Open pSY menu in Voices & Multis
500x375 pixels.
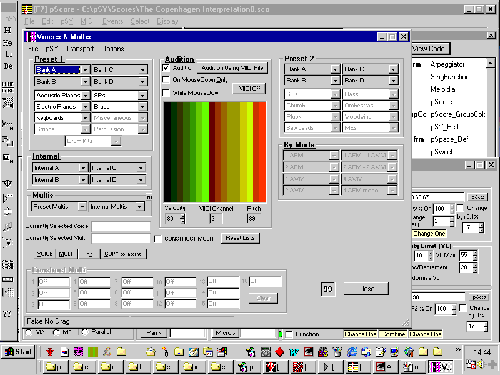click(x=52, y=49)
